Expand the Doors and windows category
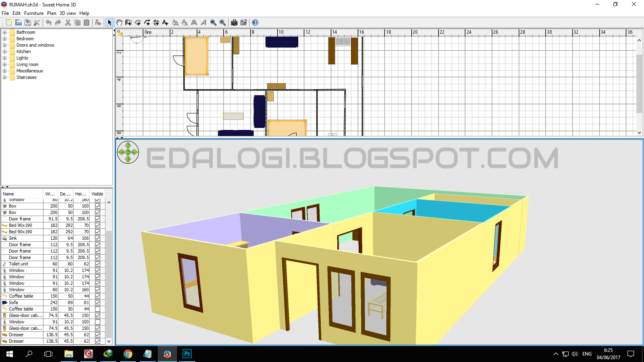Viewport: 644px width, 362px height. tap(4, 45)
